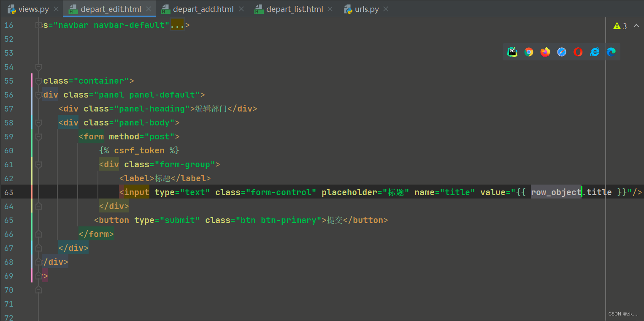The image size is (644, 321).
Task: Open page in Chrome browser
Action: [x=529, y=52]
